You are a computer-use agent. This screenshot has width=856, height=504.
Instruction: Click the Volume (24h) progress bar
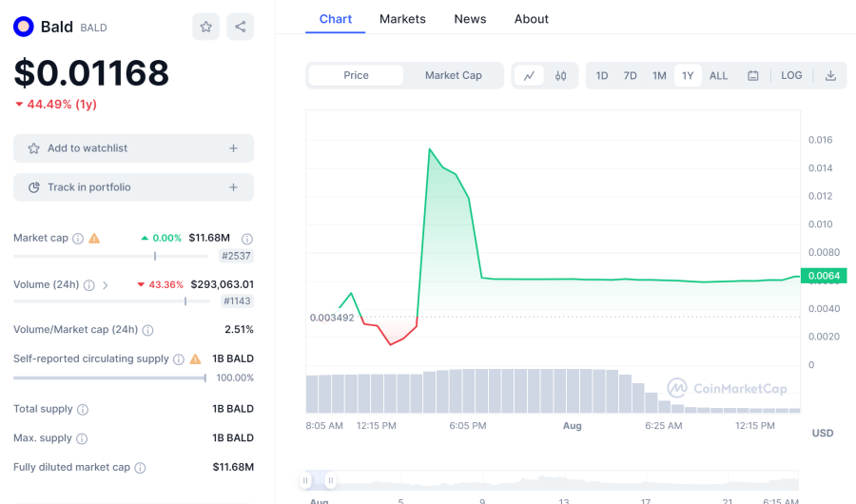(111, 300)
